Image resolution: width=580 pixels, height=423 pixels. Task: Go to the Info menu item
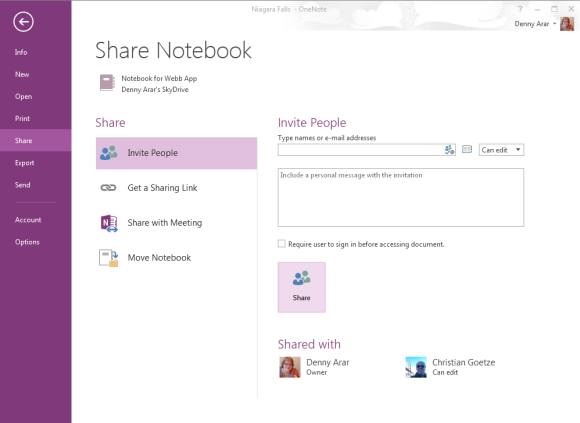tap(21, 52)
